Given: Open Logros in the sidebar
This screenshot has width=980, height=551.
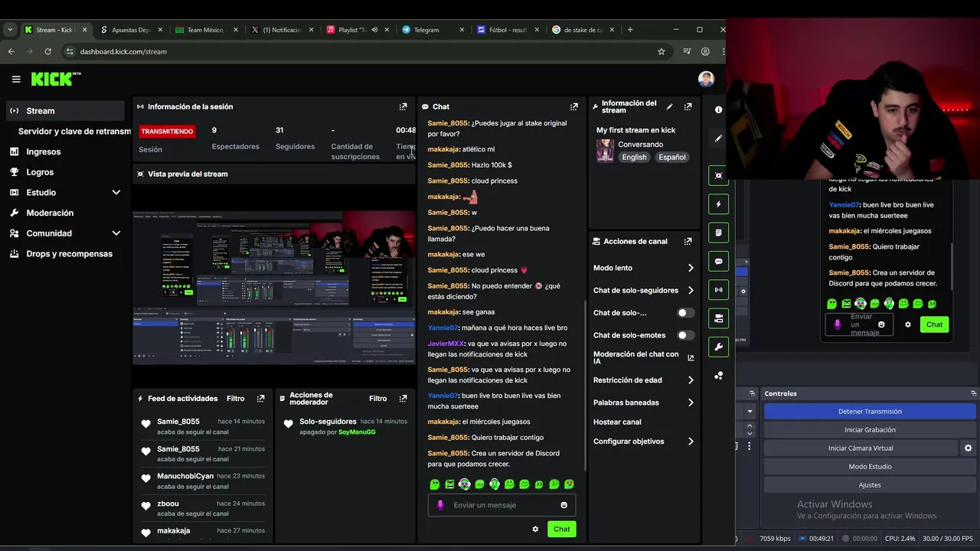Looking at the screenshot, I should click(x=40, y=172).
